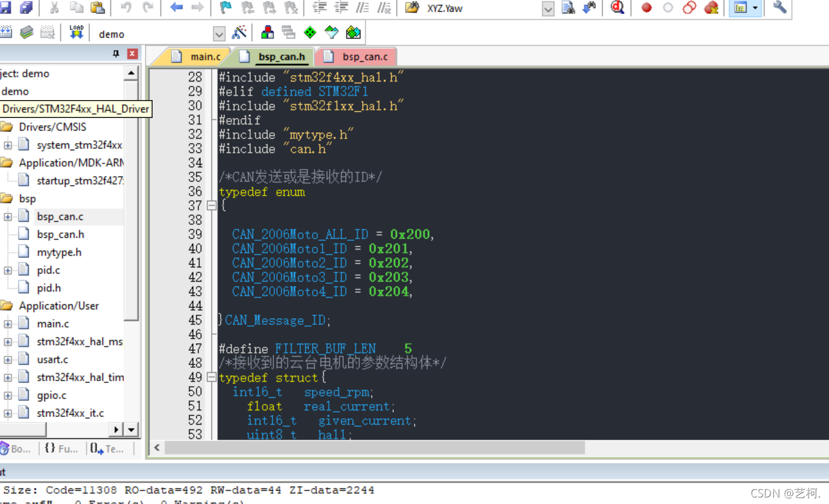Image resolution: width=829 pixels, height=504 pixels.
Task: Open the Manage Project Items icon
Action: click(268, 32)
